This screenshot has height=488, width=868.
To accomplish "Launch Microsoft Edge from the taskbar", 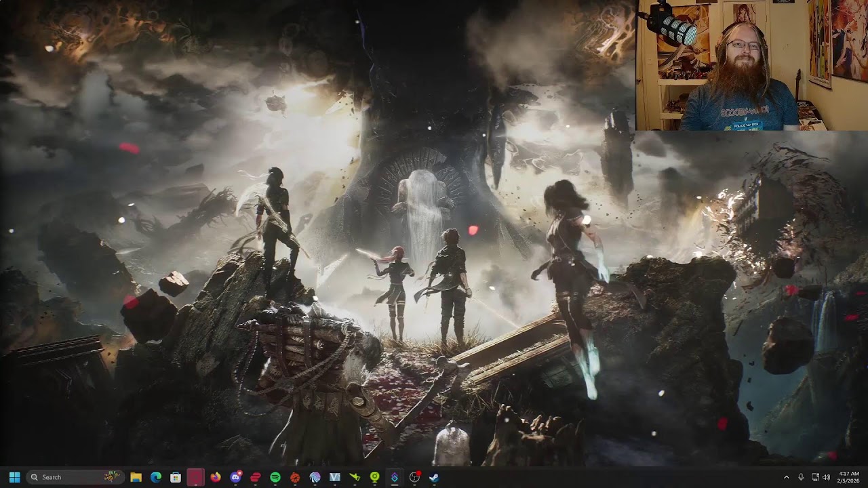I will 156,477.
